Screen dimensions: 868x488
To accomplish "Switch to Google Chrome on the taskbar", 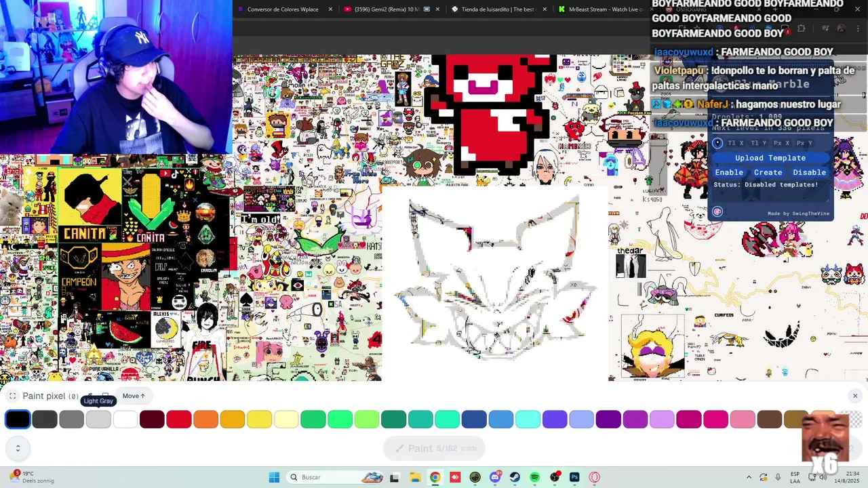I will pos(435,477).
